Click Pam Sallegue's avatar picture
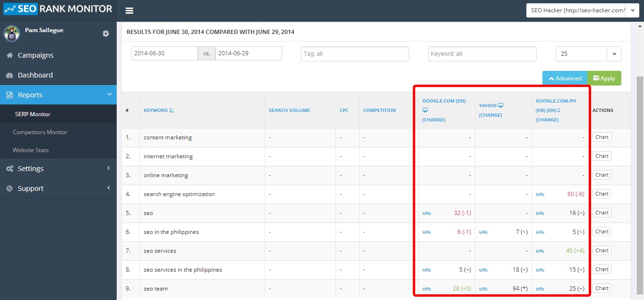 pos(11,33)
